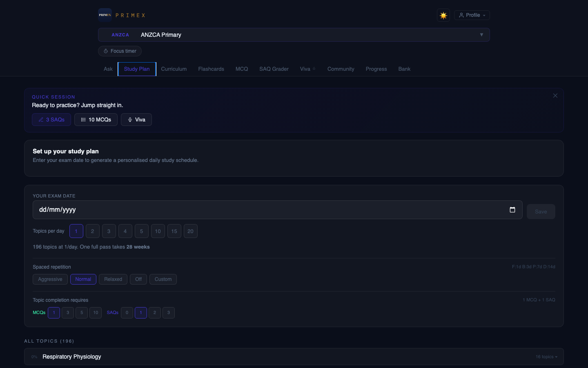
Task: Expand the Respiratory Physiology topic group
Action: click(x=294, y=357)
